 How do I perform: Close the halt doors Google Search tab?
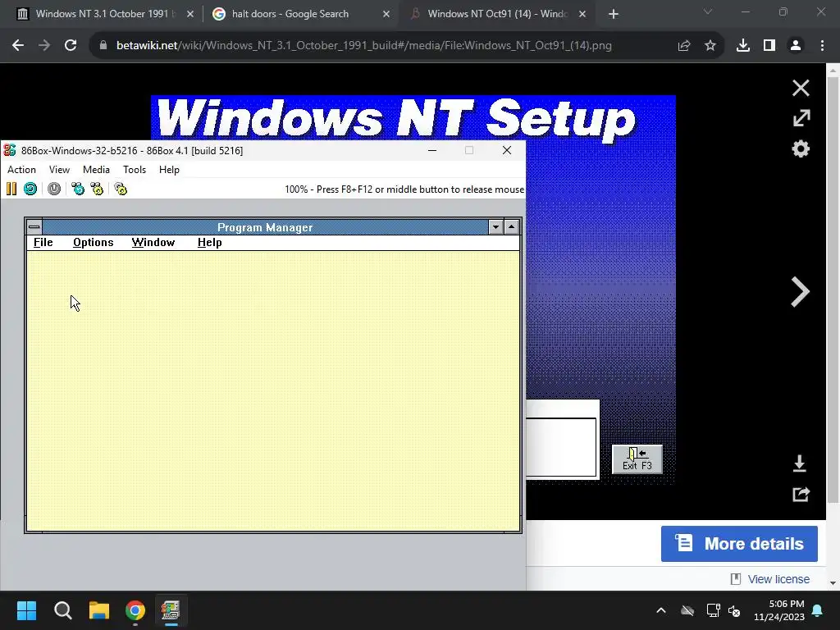click(x=386, y=14)
